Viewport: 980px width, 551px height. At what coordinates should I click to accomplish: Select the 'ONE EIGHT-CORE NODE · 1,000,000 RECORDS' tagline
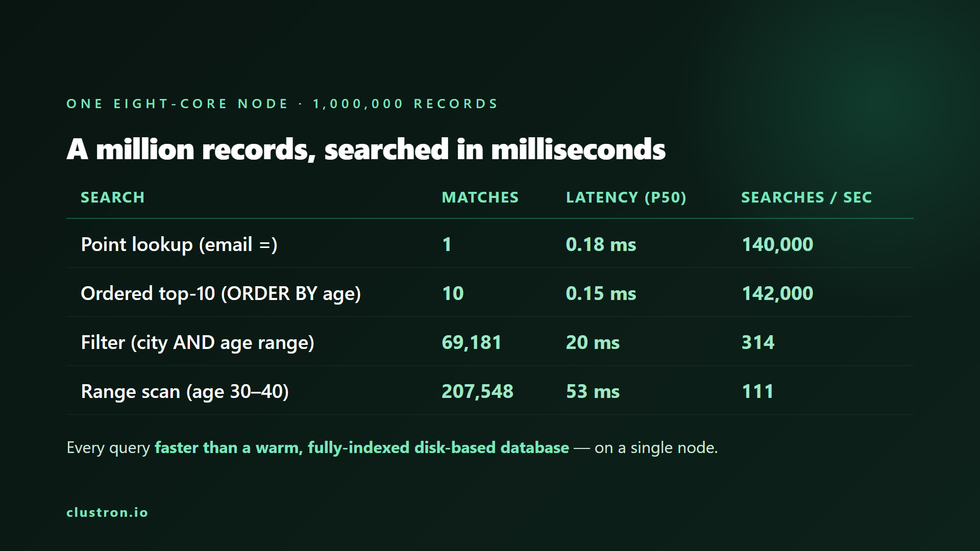point(282,104)
